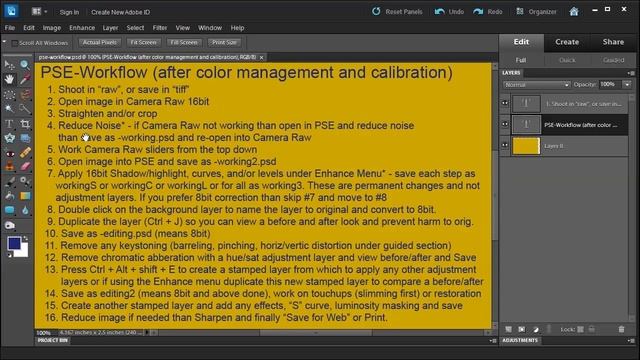Open the Project Bin panel menu

(493, 340)
